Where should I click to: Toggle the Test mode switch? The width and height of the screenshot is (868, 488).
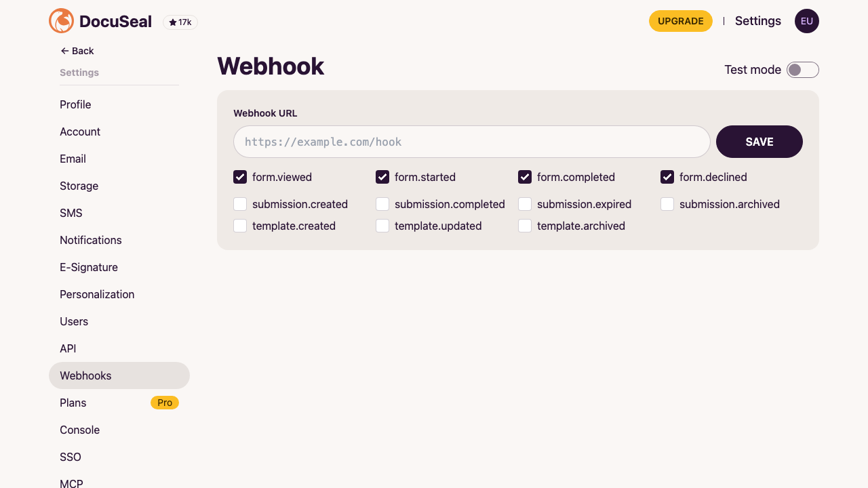pyautogui.click(x=803, y=70)
